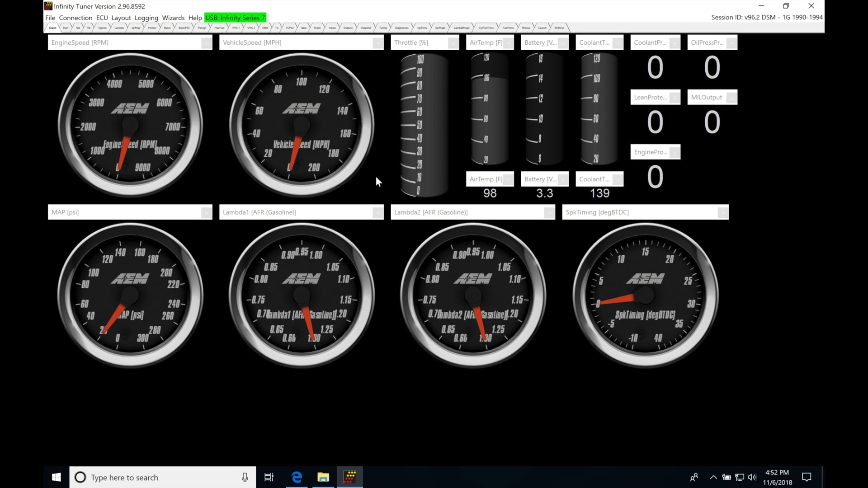Open the EngineSpeed [RPM] channel dropdown

(x=206, y=42)
